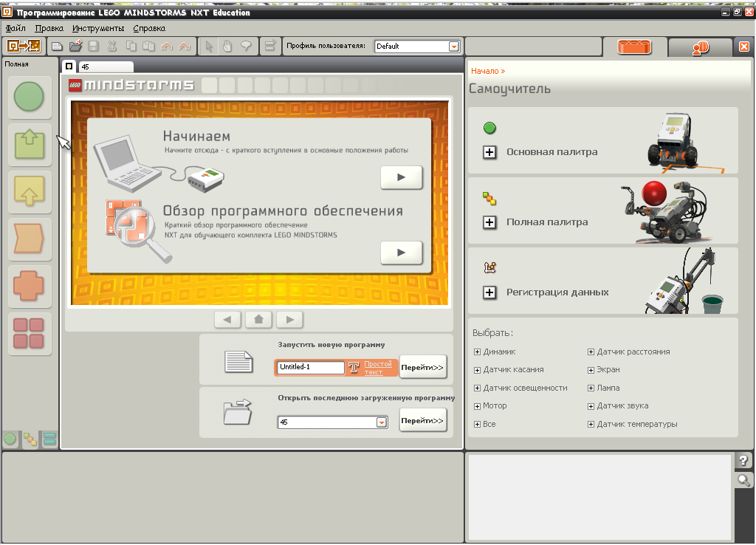Switch to the custom palette bottom tab

pos(49,439)
